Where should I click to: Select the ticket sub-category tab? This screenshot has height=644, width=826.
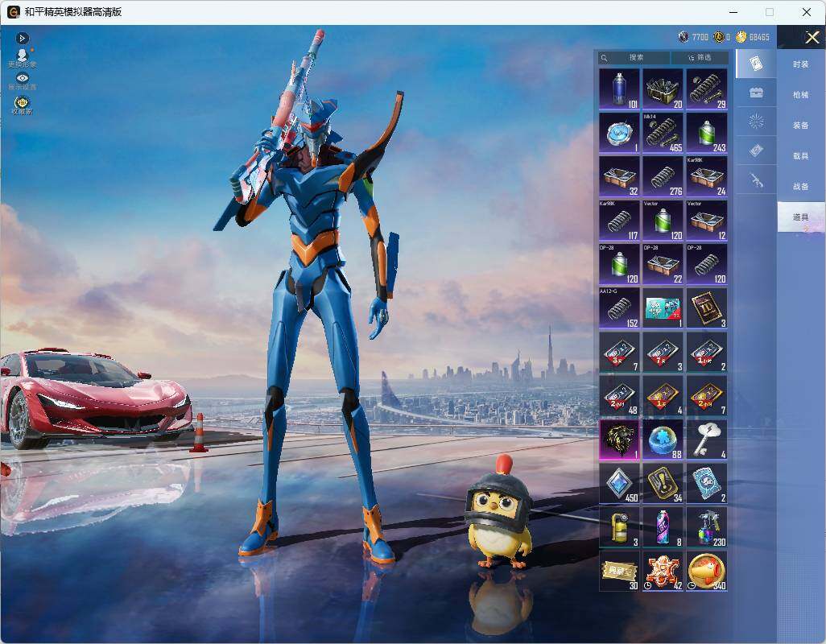point(756,151)
